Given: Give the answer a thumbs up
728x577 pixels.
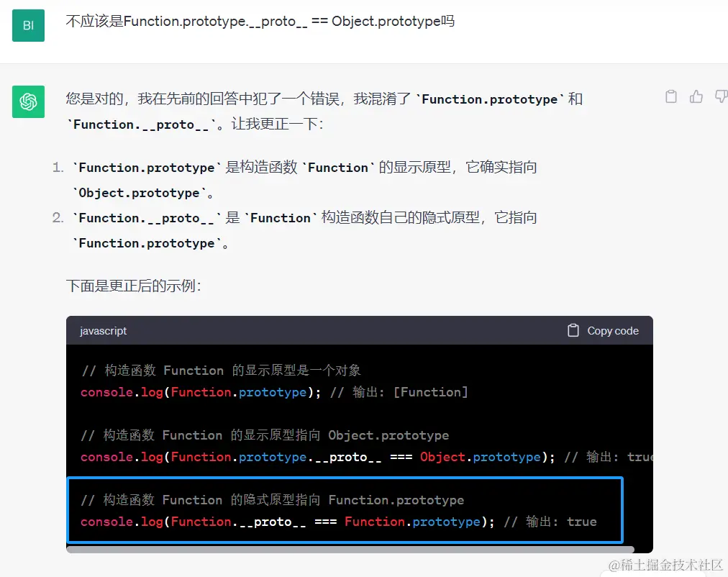Looking at the screenshot, I should point(696,96).
